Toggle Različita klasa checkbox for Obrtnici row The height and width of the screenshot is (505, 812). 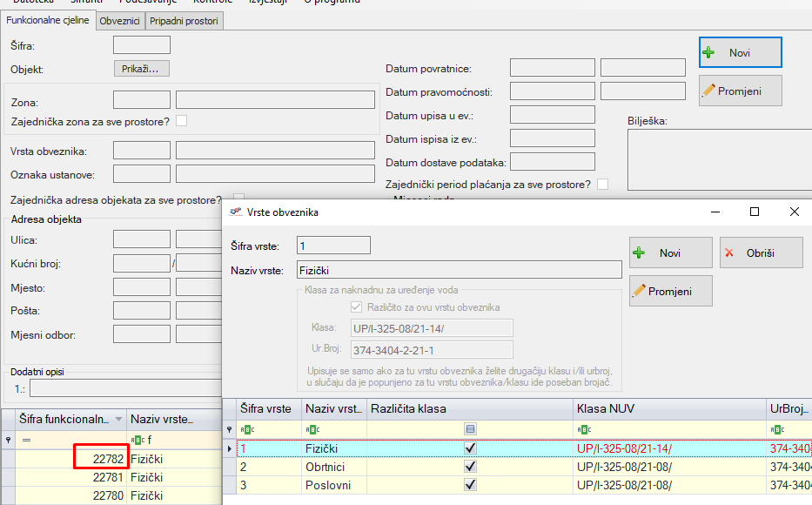coord(471,467)
